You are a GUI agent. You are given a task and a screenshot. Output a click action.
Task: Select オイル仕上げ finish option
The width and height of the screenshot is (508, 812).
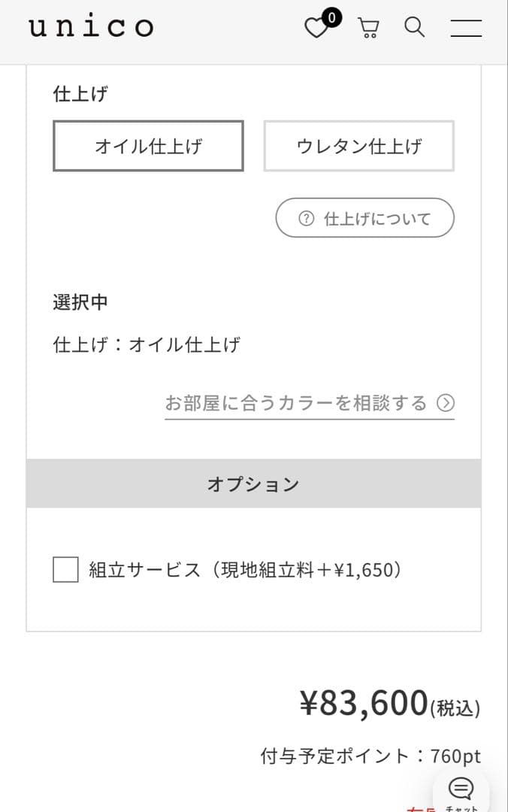(x=148, y=146)
